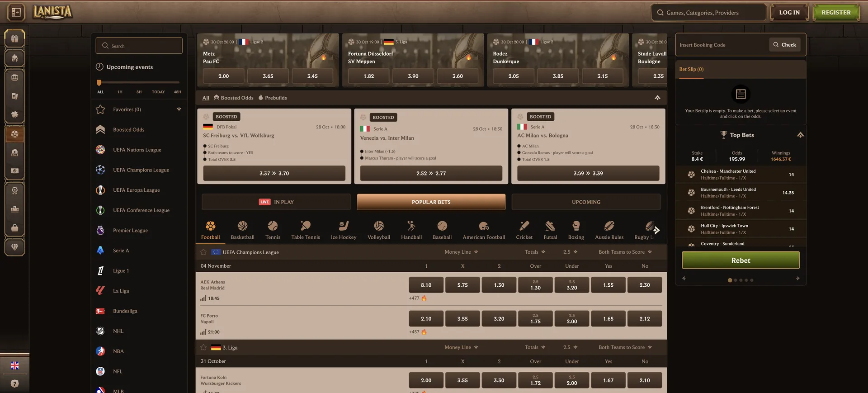Select the 1H time filter

coord(120,92)
